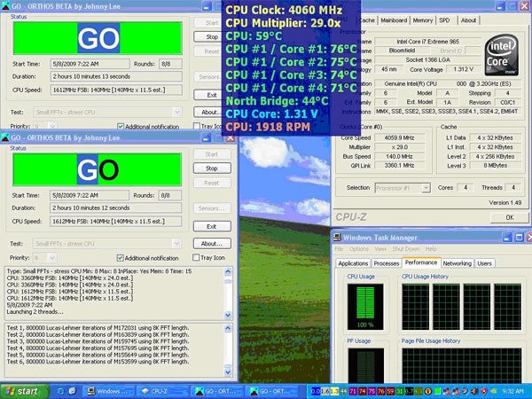Switch to Windows Task Manager taskbar button
Viewport: 532px width, 399px height.
point(108,392)
